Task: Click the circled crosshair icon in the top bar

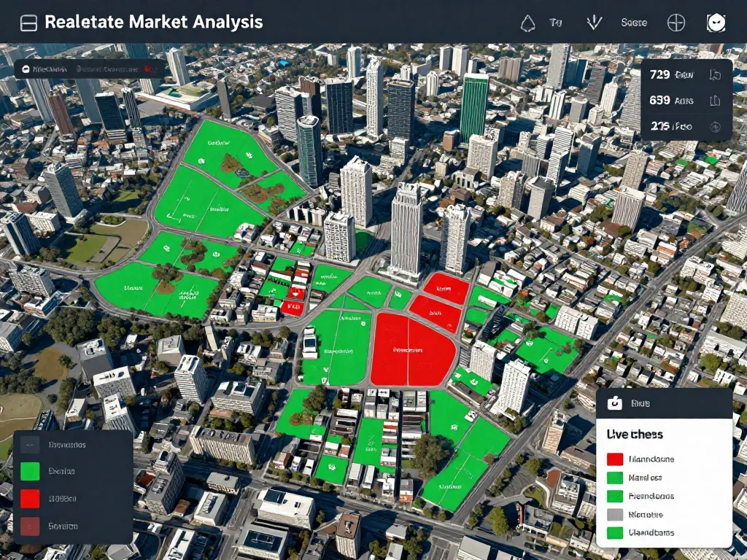Action: [x=676, y=23]
